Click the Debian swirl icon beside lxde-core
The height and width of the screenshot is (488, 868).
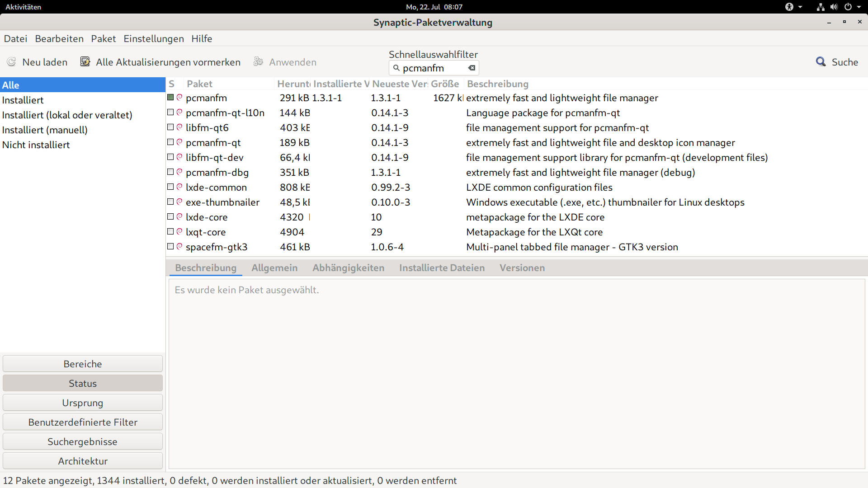[x=179, y=217]
